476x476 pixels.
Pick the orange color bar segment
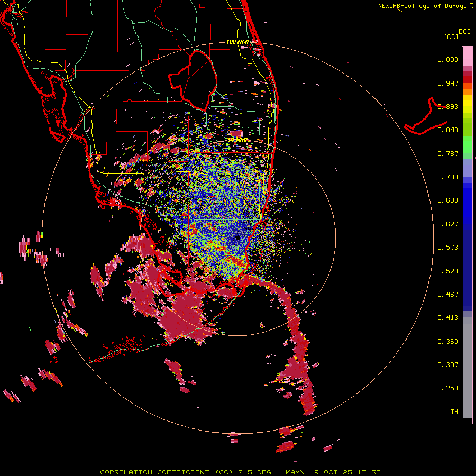467,91
